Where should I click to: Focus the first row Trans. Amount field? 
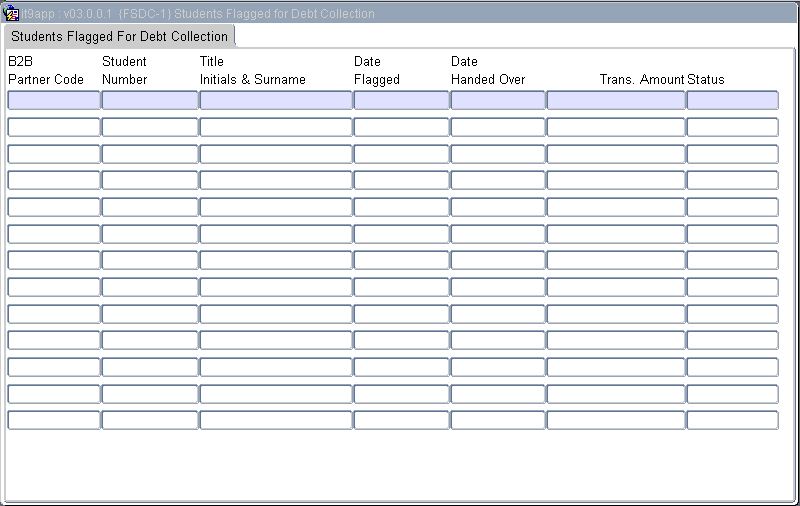[x=616, y=100]
